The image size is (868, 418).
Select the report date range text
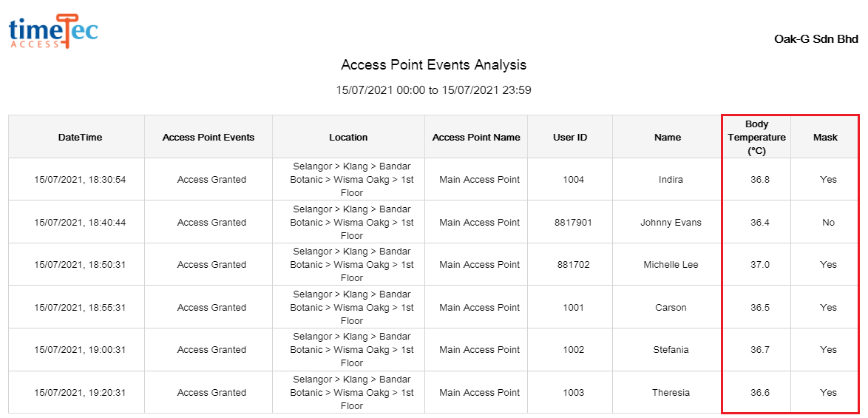click(433, 90)
